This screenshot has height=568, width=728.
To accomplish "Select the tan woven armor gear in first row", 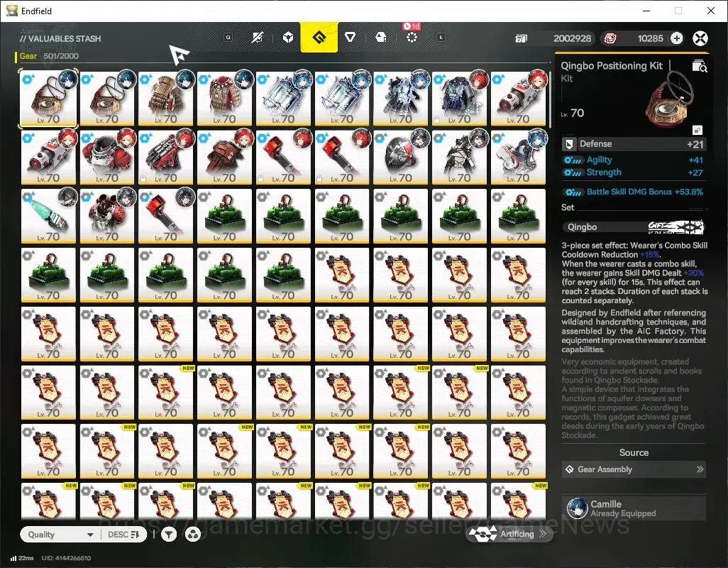I will pos(166,98).
